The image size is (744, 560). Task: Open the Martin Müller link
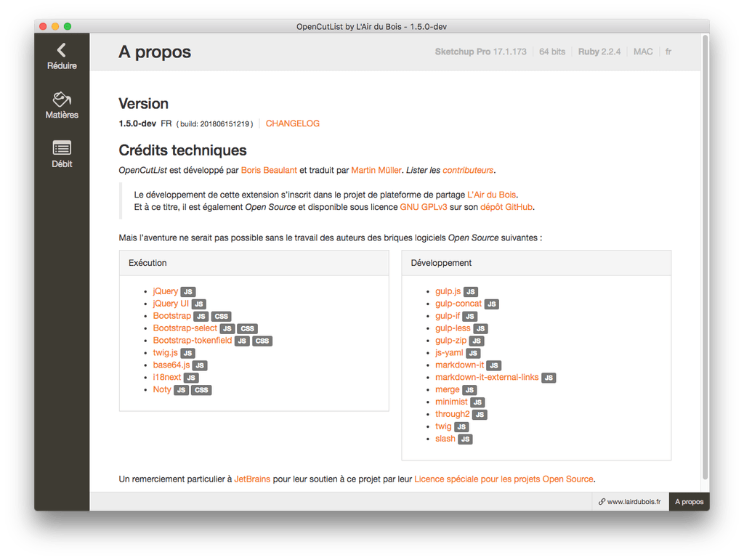(376, 170)
